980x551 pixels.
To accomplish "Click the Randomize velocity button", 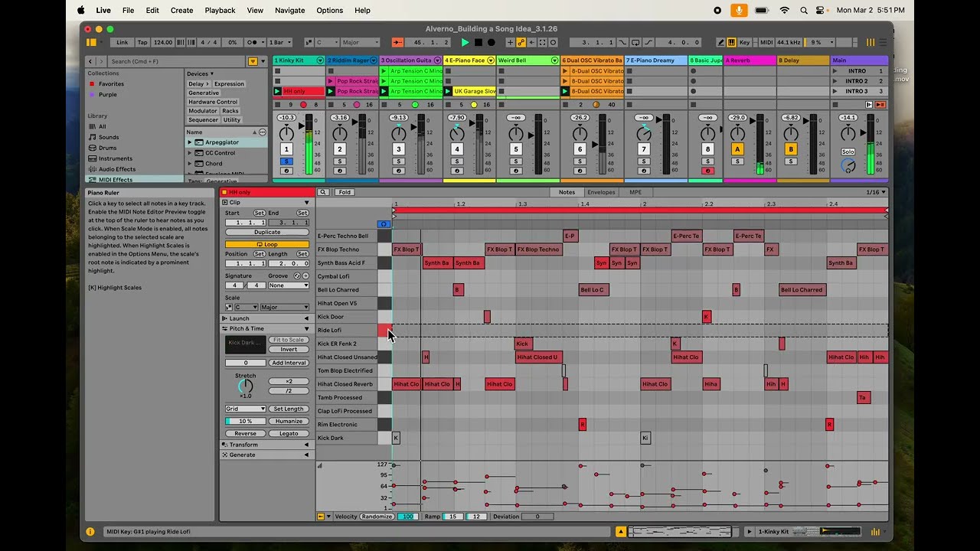I will (377, 517).
